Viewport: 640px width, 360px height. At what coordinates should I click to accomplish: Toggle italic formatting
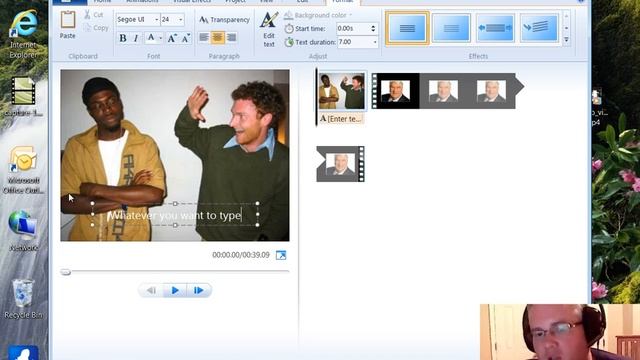tap(136, 38)
